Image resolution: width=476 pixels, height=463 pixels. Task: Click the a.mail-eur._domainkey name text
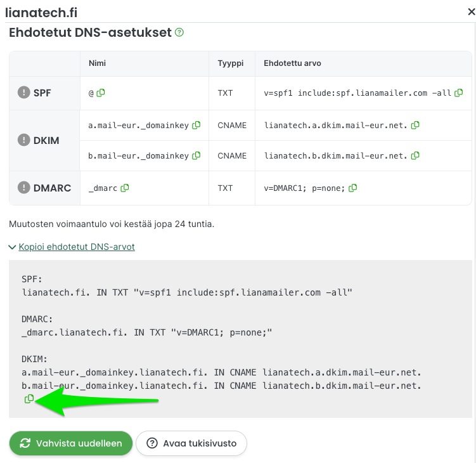tap(138, 125)
